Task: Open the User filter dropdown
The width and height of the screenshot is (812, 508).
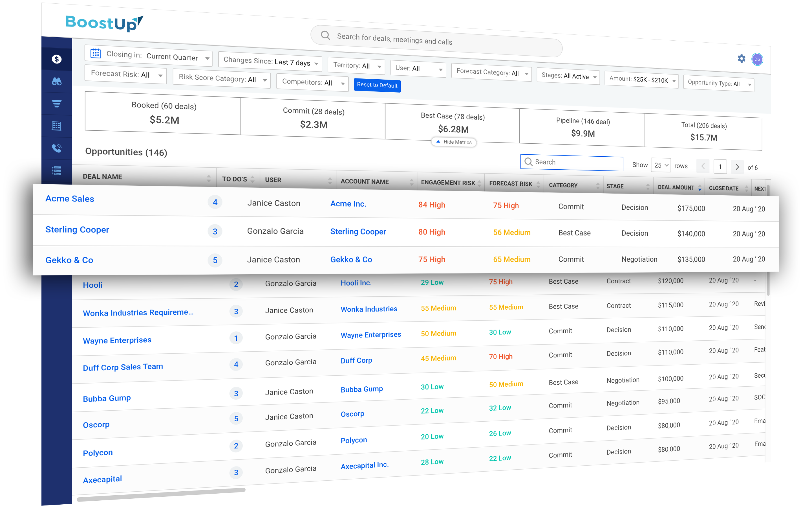Action: pyautogui.click(x=418, y=69)
